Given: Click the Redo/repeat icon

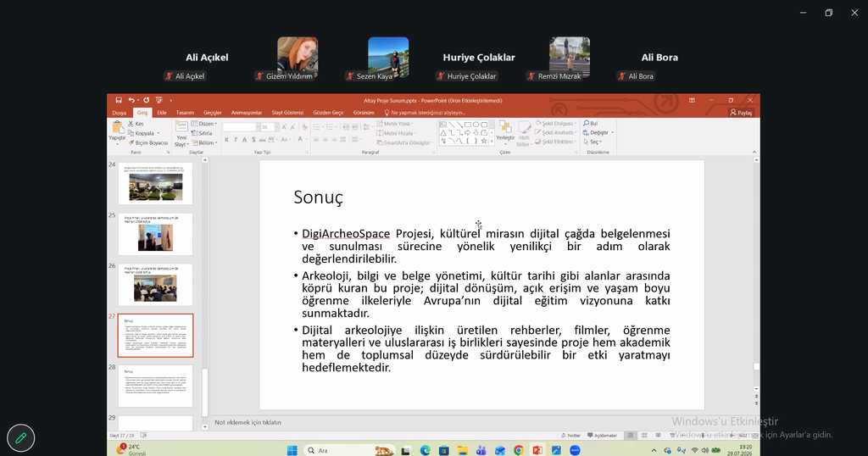Looking at the screenshot, I should tap(146, 100).
